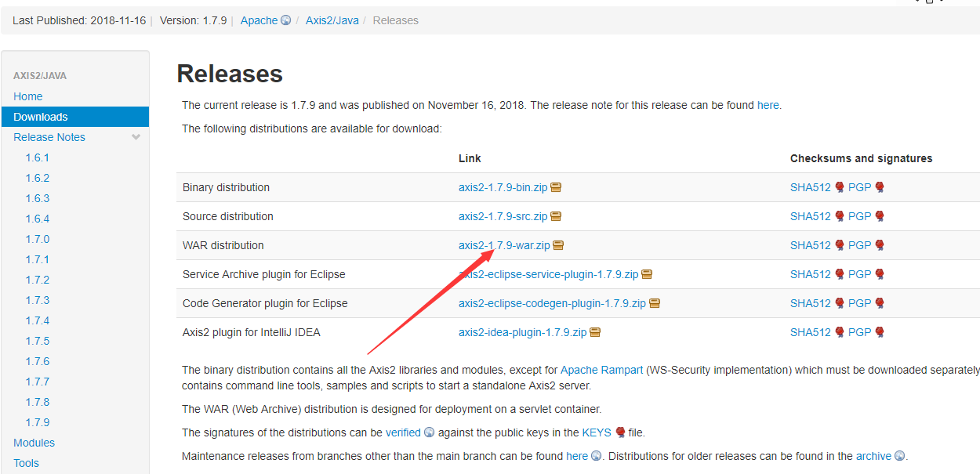Click the external-link globe icon after Apache breadcrumb
This screenshot has height=474, width=980.
[x=286, y=20]
